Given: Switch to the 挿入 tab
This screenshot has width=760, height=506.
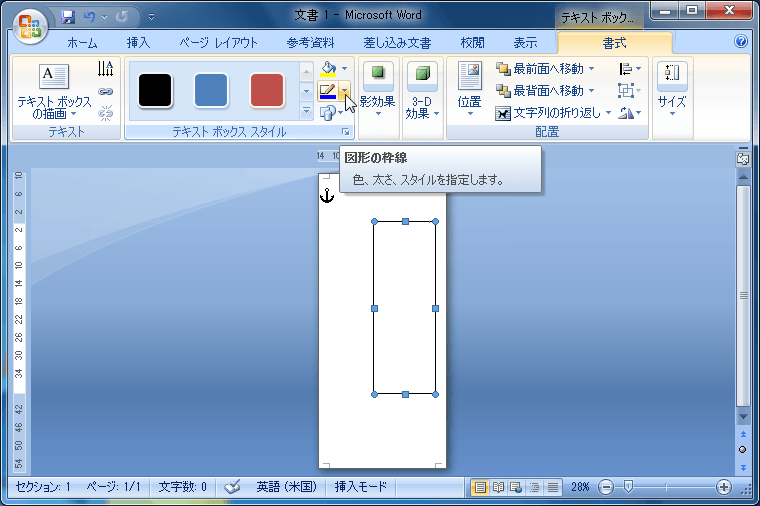Looking at the screenshot, I should (x=138, y=43).
